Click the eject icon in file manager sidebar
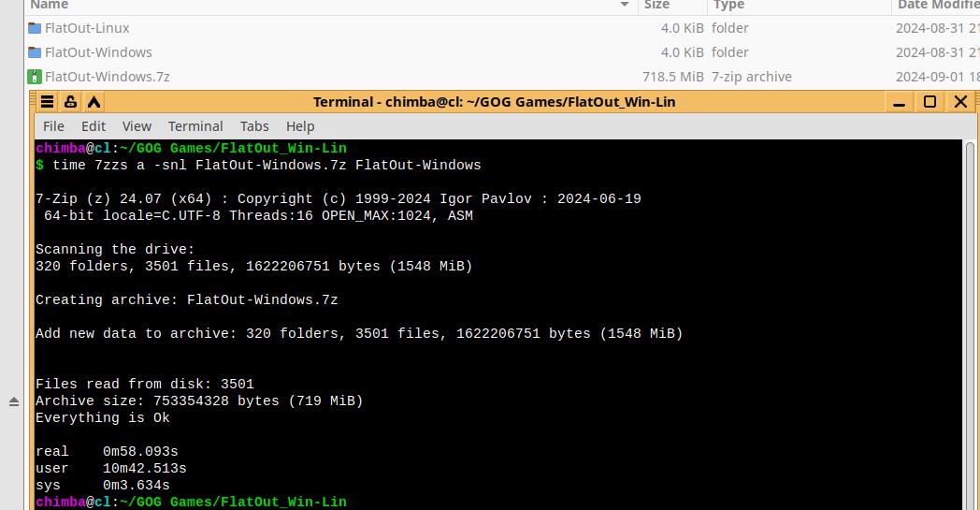980x510 pixels. (14, 401)
